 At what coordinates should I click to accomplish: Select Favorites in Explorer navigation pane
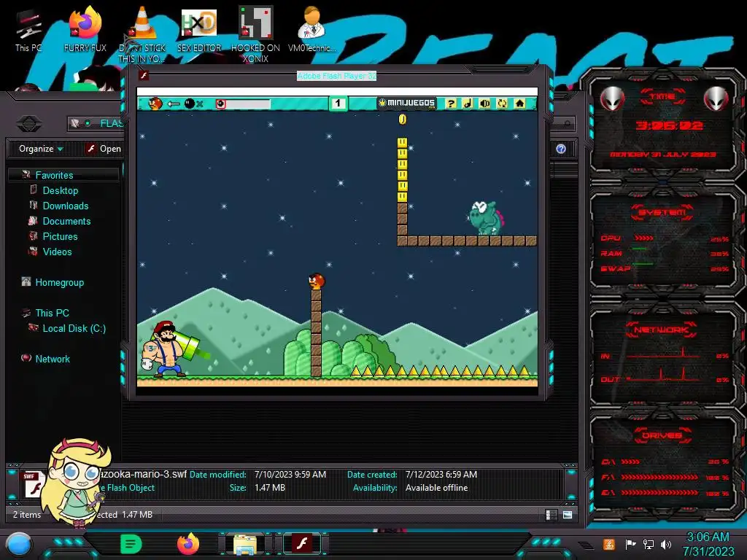click(x=63, y=175)
